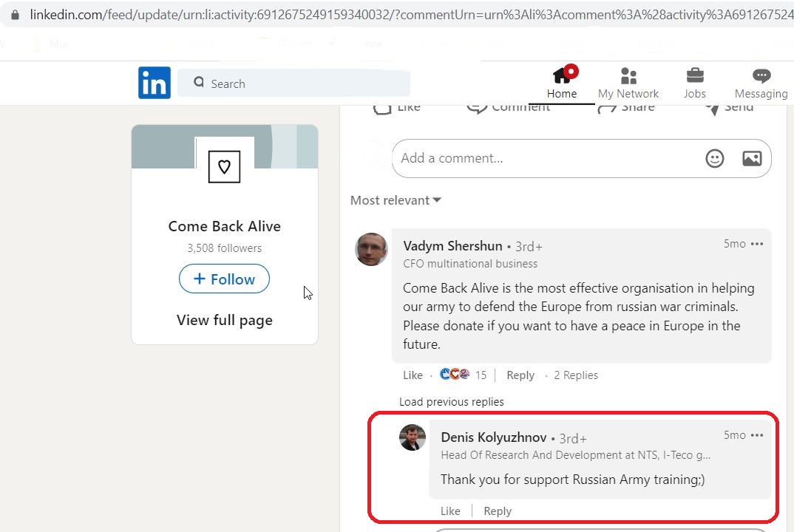Reply to Vadym Shershun's comment
Screen dimensions: 794x532
[520, 375]
